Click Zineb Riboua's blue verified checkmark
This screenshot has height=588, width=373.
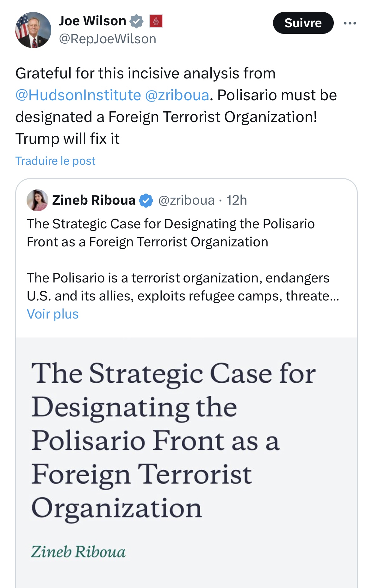pyautogui.click(x=146, y=201)
